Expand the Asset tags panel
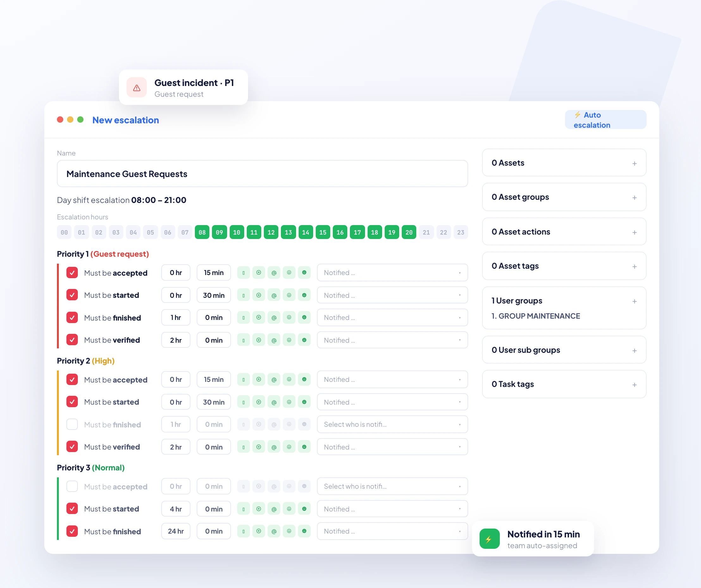Viewport: 701px width, 588px height. point(564,266)
